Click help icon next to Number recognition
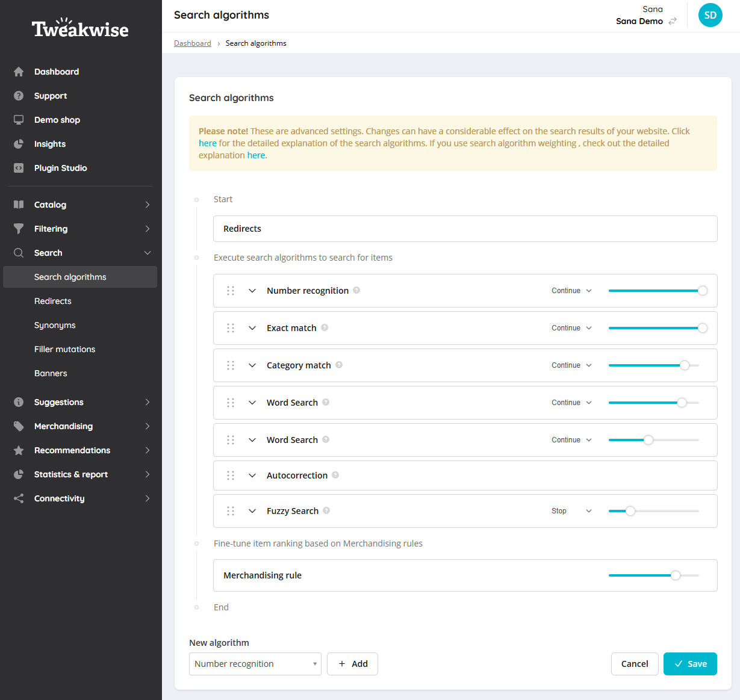Screen dimensions: 740x700 click(x=356, y=290)
